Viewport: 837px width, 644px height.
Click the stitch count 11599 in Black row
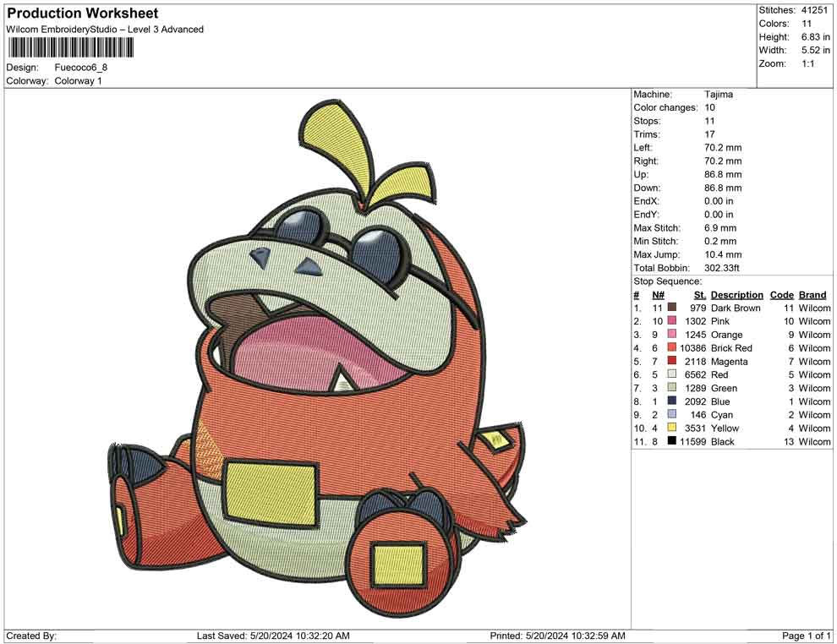[x=693, y=441]
